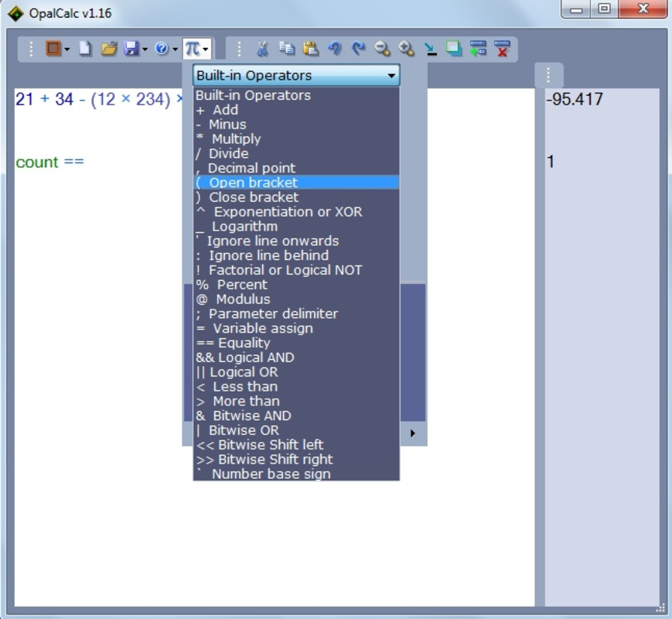The width and height of the screenshot is (672, 619).
Task: Choose the + Add operator
Action: (x=296, y=110)
